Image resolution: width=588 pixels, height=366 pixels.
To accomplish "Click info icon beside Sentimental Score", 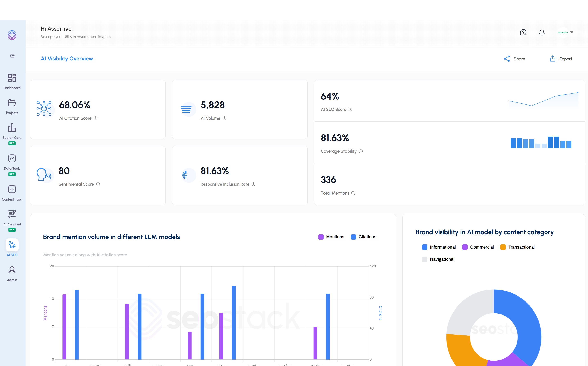I will (x=98, y=184).
